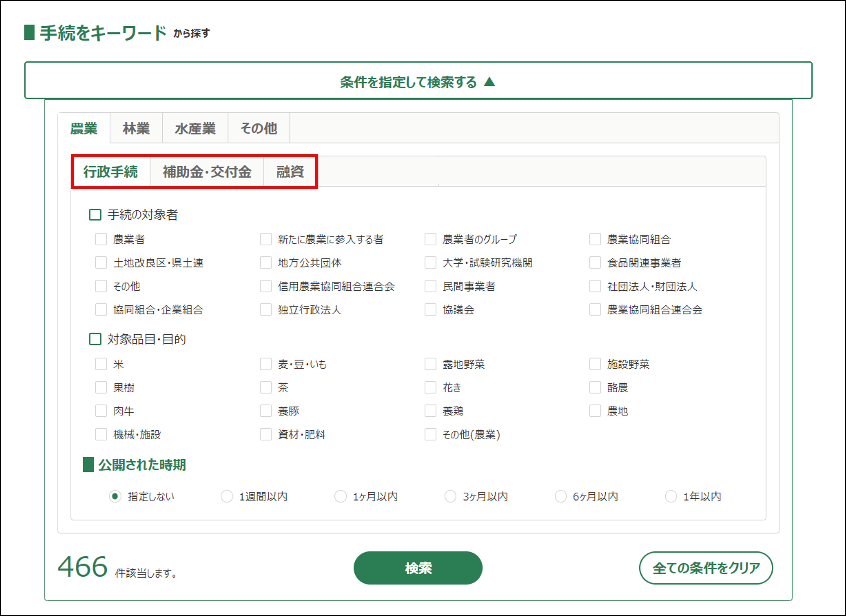The width and height of the screenshot is (846, 616).
Task: Select the 1週間以内 radio button
Action: [x=227, y=496]
